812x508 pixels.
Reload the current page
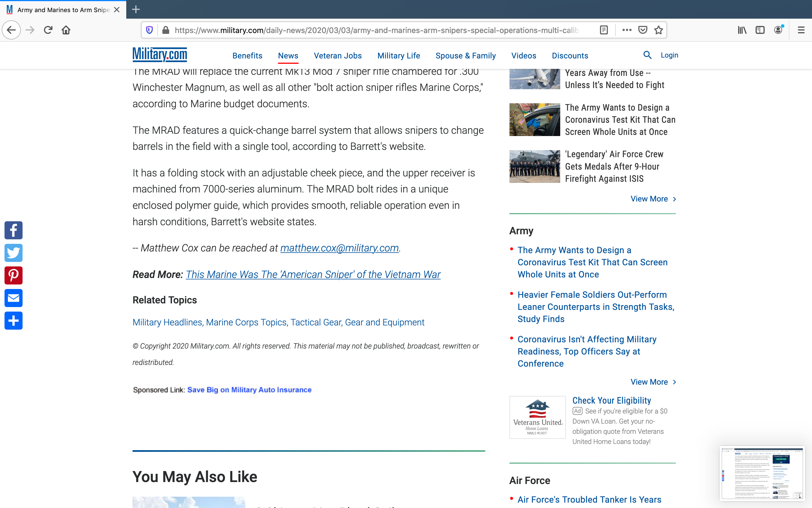48,30
